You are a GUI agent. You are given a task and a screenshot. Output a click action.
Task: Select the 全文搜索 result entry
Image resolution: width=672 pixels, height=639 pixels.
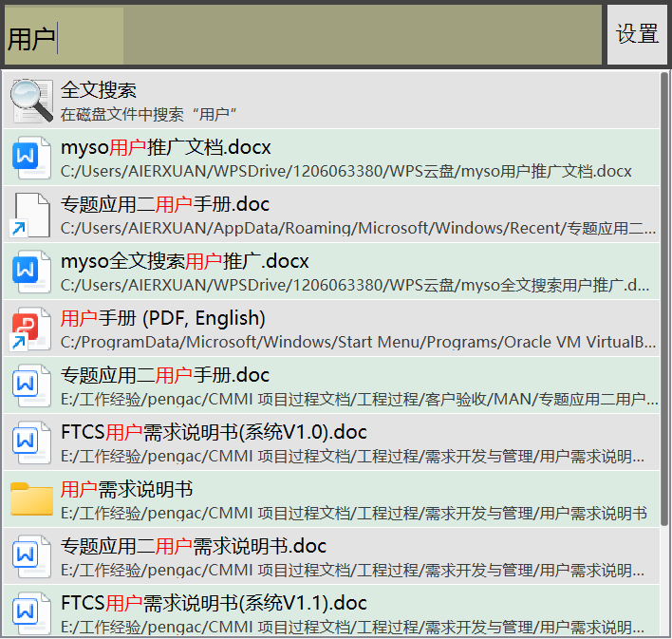(99, 90)
